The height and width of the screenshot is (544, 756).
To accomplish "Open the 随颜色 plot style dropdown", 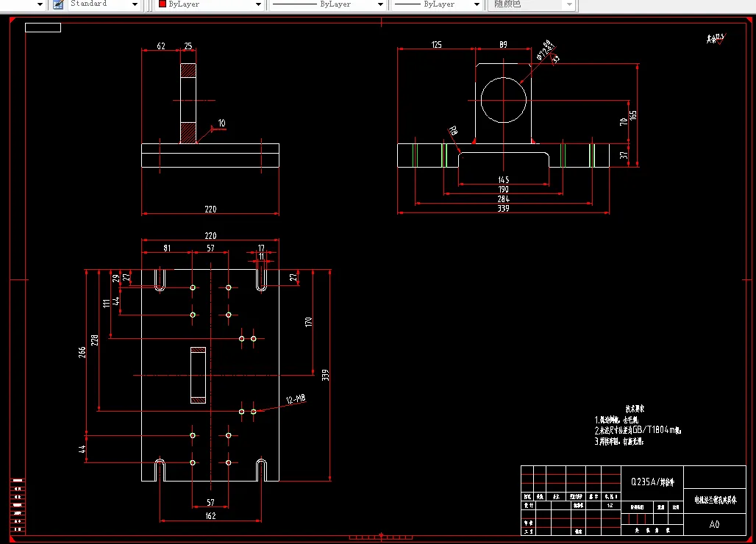I will (x=532, y=4).
